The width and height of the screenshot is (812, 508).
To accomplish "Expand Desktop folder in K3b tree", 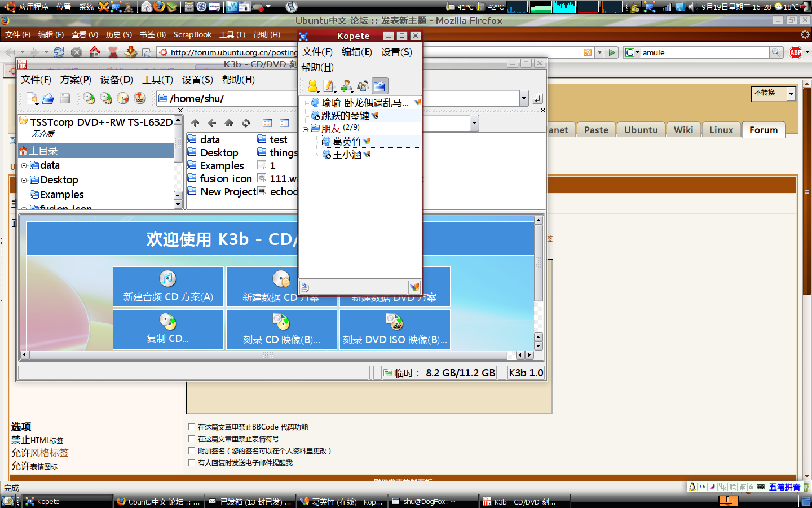I will (24, 180).
